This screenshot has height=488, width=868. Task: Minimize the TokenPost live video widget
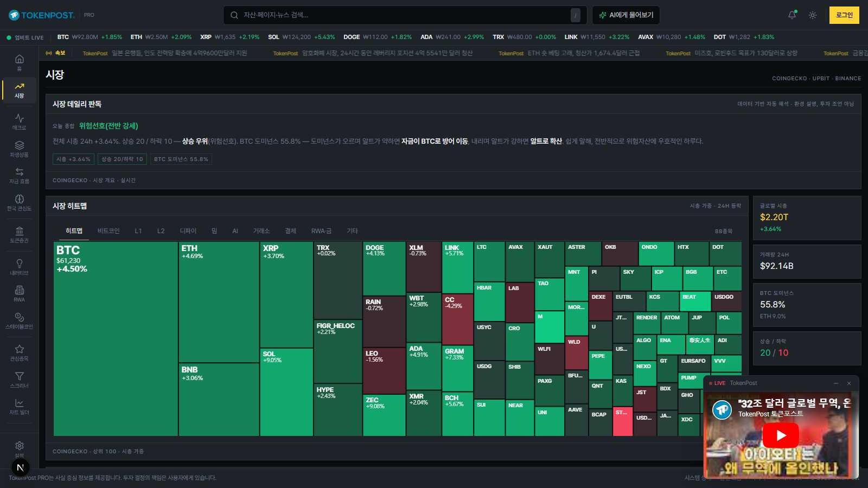click(x=836, y=383)
